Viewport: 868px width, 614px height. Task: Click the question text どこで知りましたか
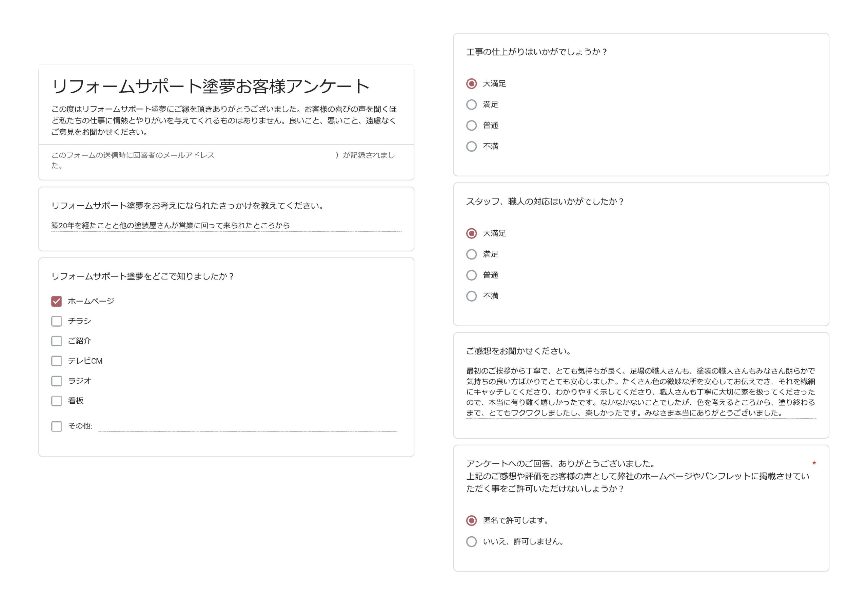[x=142, y=276]
